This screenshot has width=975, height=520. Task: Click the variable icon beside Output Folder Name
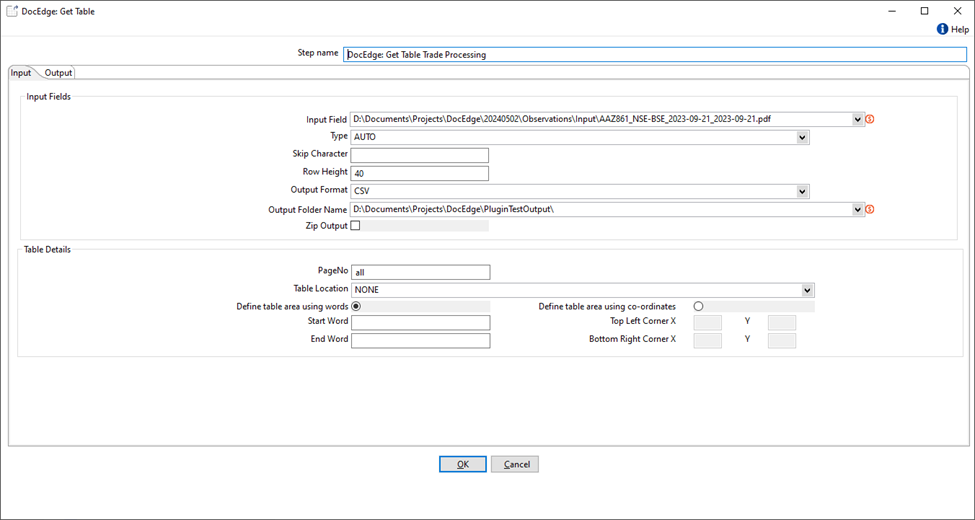(870, 210)
